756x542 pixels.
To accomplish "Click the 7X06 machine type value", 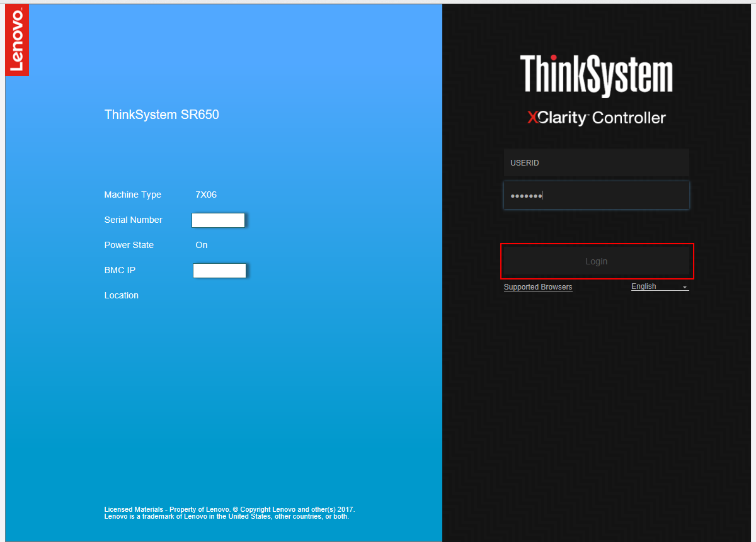I will click(206, 195).
